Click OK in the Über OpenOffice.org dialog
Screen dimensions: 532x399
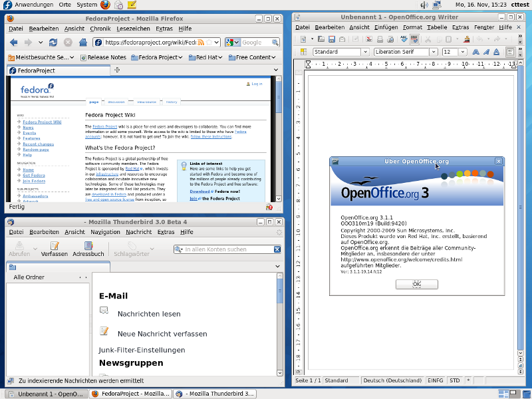tap(417, 284)
